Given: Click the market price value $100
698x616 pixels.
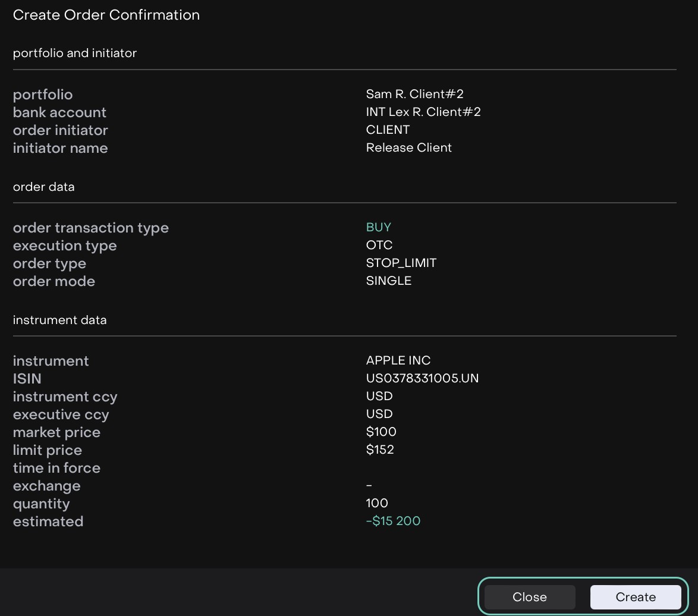Looking at the screenshot, I should click(381, 432).
